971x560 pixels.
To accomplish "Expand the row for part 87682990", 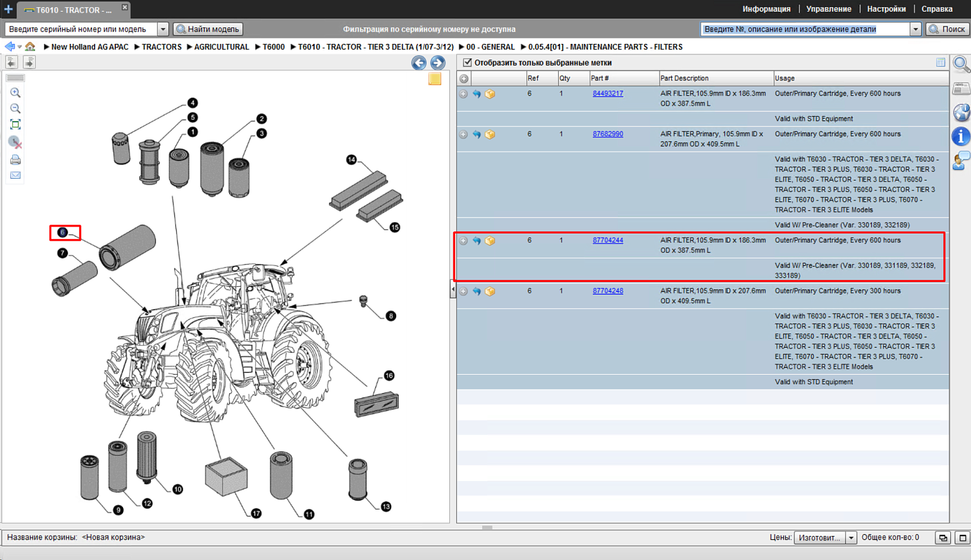I will (x=463, y=135).
